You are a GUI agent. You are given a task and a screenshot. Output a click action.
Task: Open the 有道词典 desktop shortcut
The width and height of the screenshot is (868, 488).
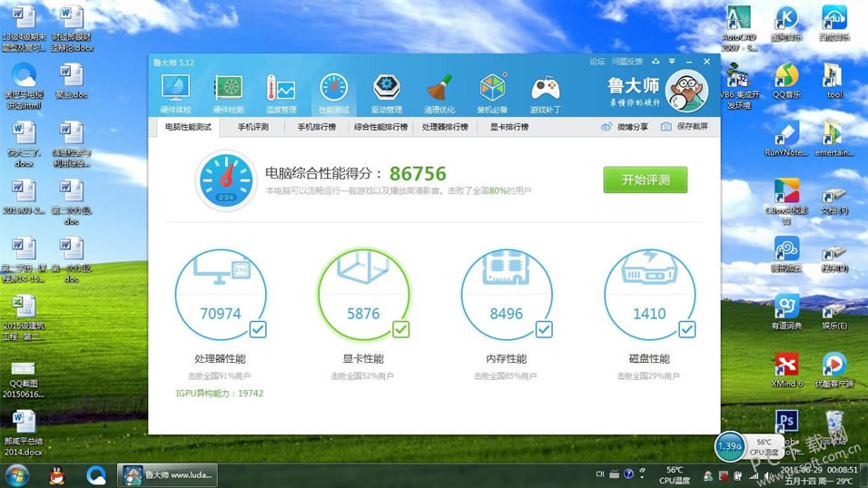[x=786, y=312]
